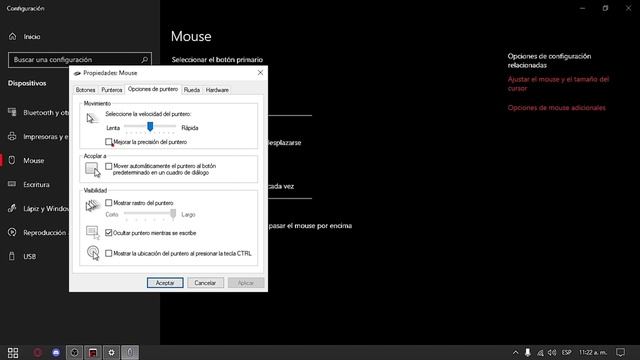This screenshot has height=360, width=640.
Task: Show hidden system tray icons
Action: tap(516, 353)
